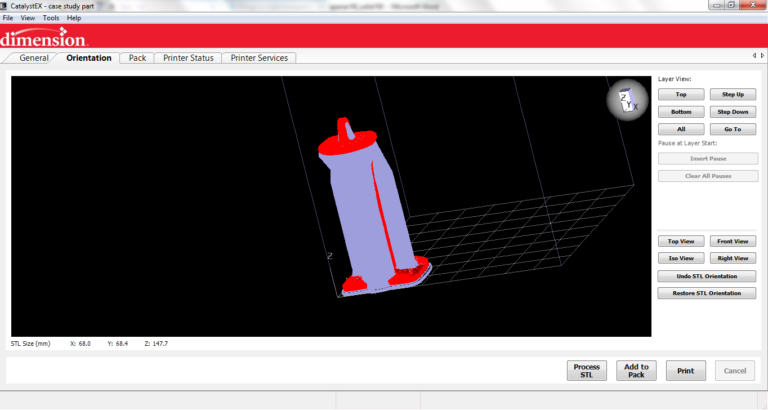Image resolution: width=768 pixels, height=410 pixels.
Task: Click the CatalystEX title bar app icon
Action: click(x=3, y=6)
